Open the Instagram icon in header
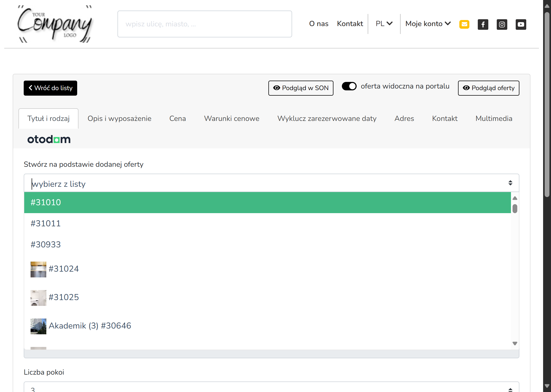The width and height of the screenshot is (551, 392). tap(502, 24)
